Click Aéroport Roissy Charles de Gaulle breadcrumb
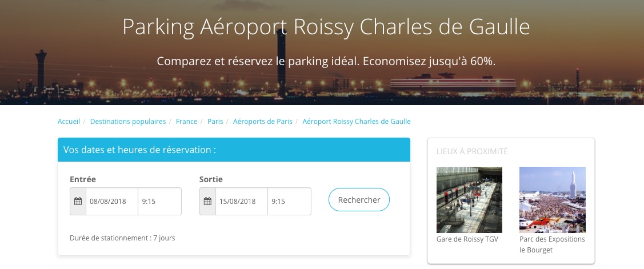The height and width of the screenshot is (269, 644). [x=356, y=122]
